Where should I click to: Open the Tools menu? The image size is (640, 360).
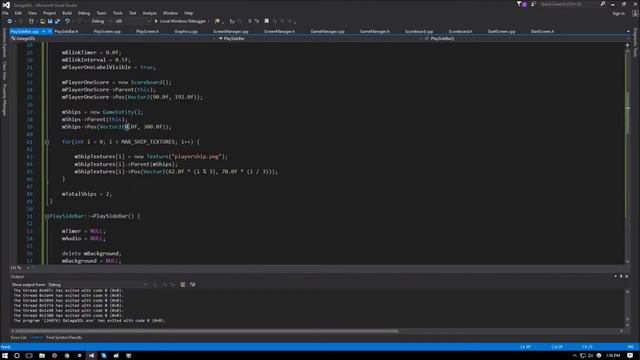(x=118, y=13)
